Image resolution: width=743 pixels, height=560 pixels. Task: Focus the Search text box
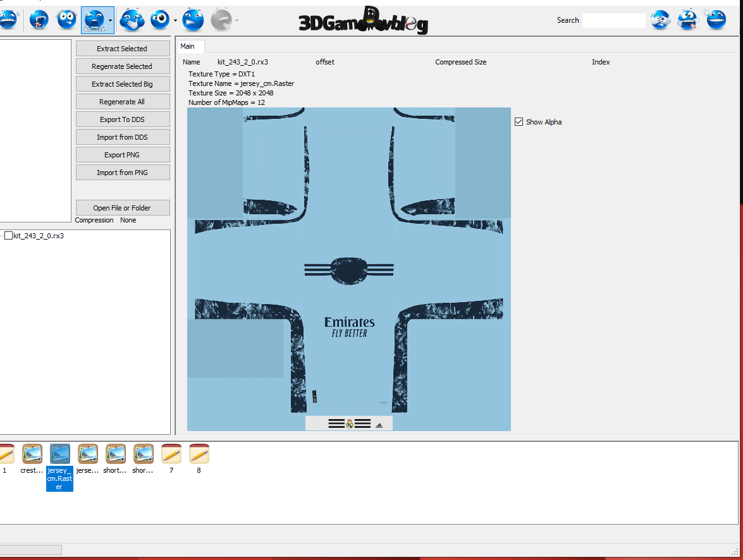[613, 20]
